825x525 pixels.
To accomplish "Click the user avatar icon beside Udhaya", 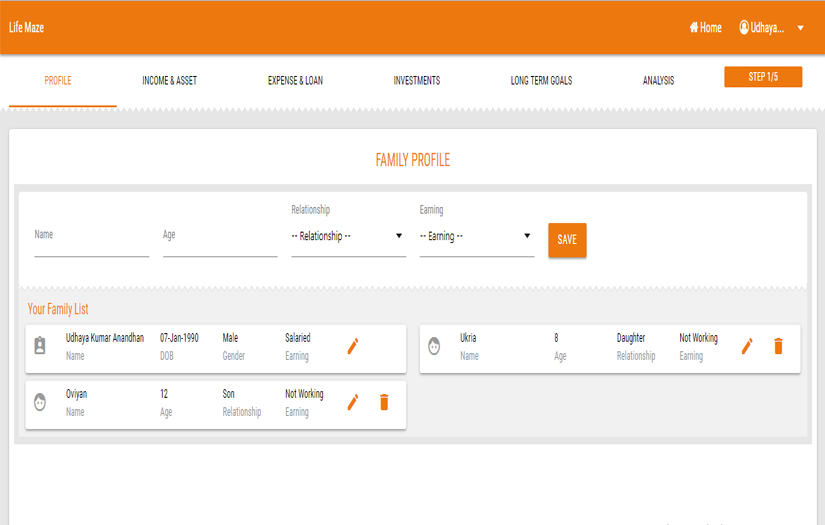I will tap(744, 27).
